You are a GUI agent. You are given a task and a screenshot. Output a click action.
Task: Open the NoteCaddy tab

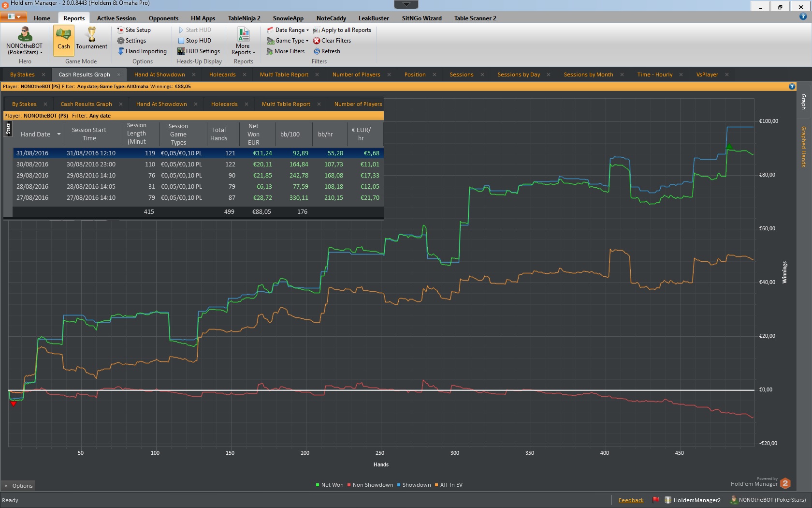331,18
